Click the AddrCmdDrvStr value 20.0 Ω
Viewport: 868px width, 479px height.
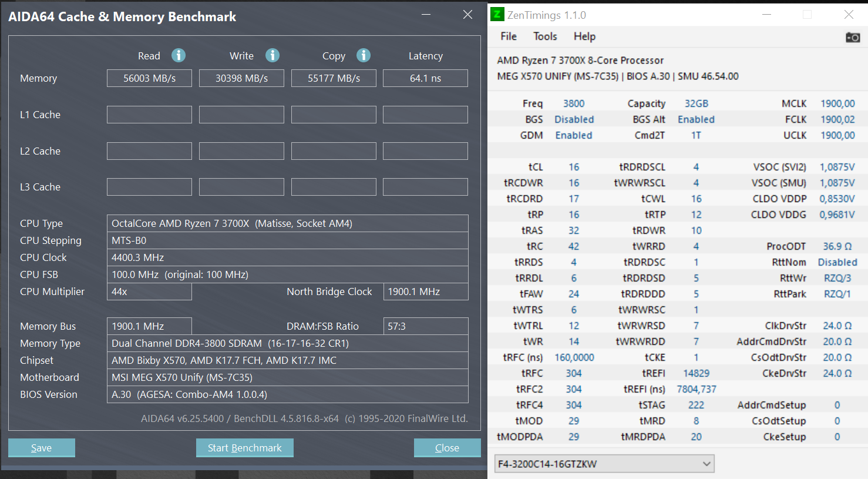(x=837, y=341)
